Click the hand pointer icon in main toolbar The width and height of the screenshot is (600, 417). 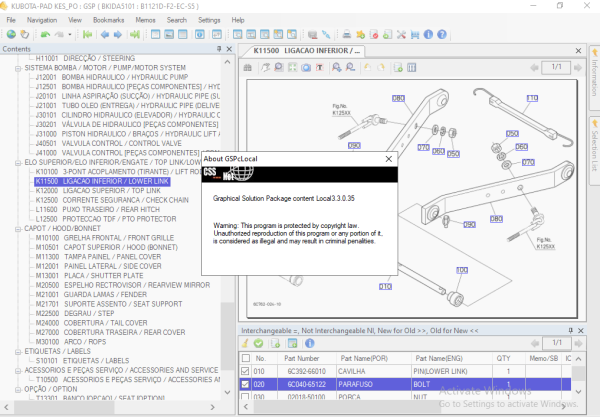(24, 34)
